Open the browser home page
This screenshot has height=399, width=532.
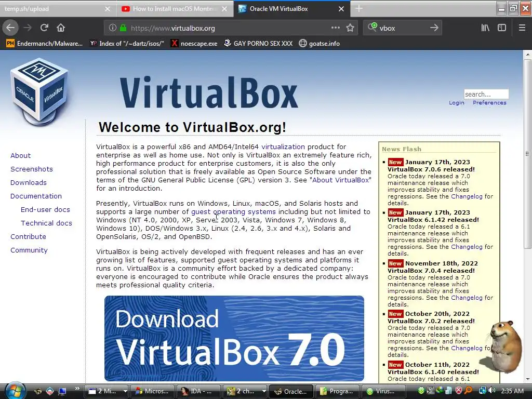pyautogui.click(x=61, y=28)
